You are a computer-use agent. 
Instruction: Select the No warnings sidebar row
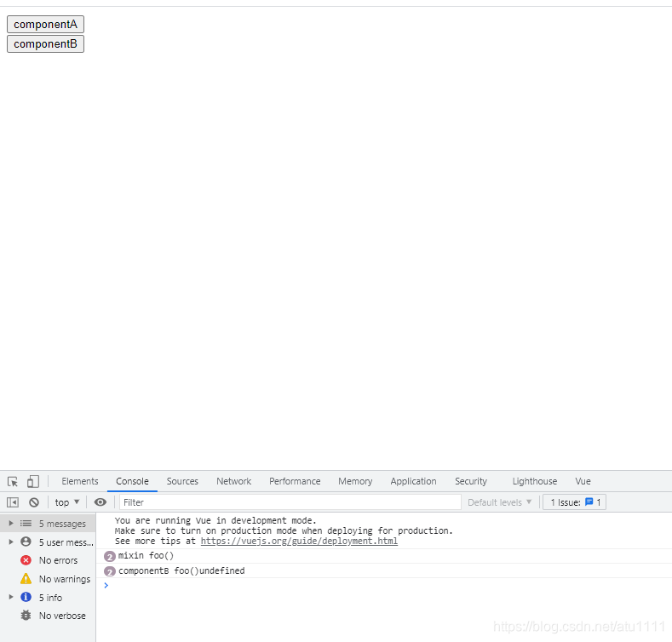pyautogui.click(x=48, y=579)
